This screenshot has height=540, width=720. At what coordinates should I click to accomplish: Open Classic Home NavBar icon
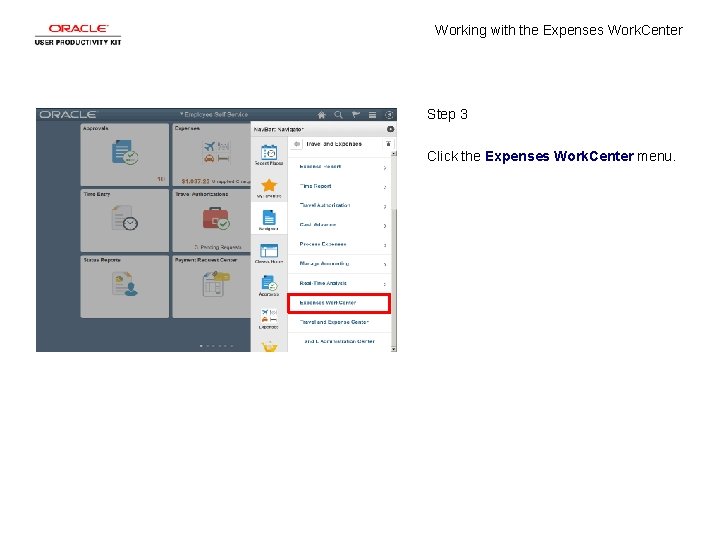coord(269,253)
